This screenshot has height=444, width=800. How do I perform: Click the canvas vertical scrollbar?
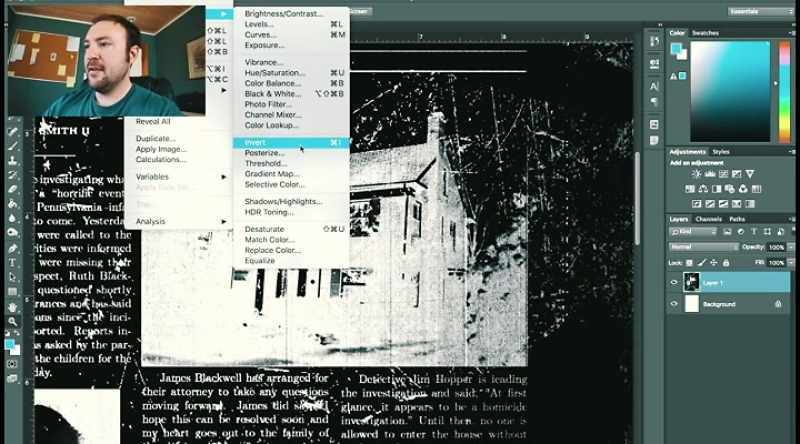pos(637,199)
